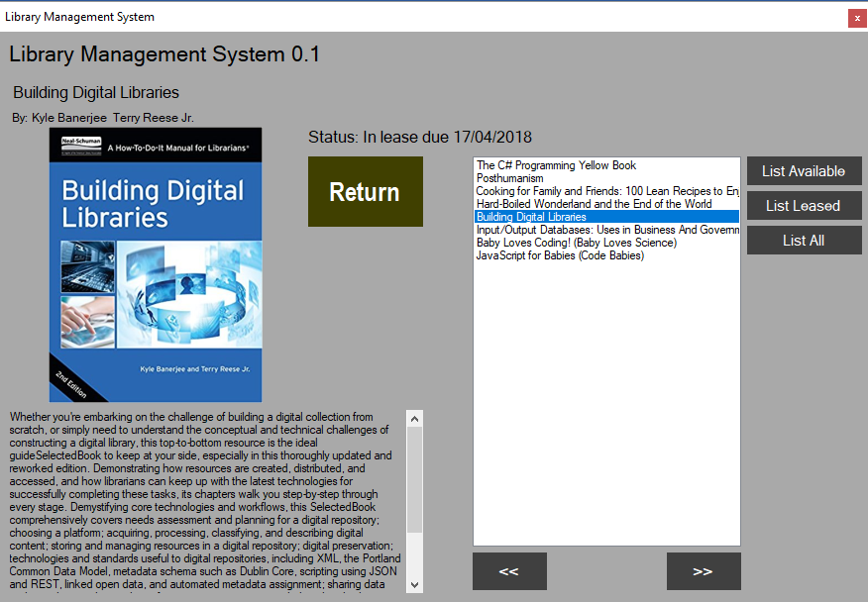
Task: Click the Return book button
Action: (366, 191)
